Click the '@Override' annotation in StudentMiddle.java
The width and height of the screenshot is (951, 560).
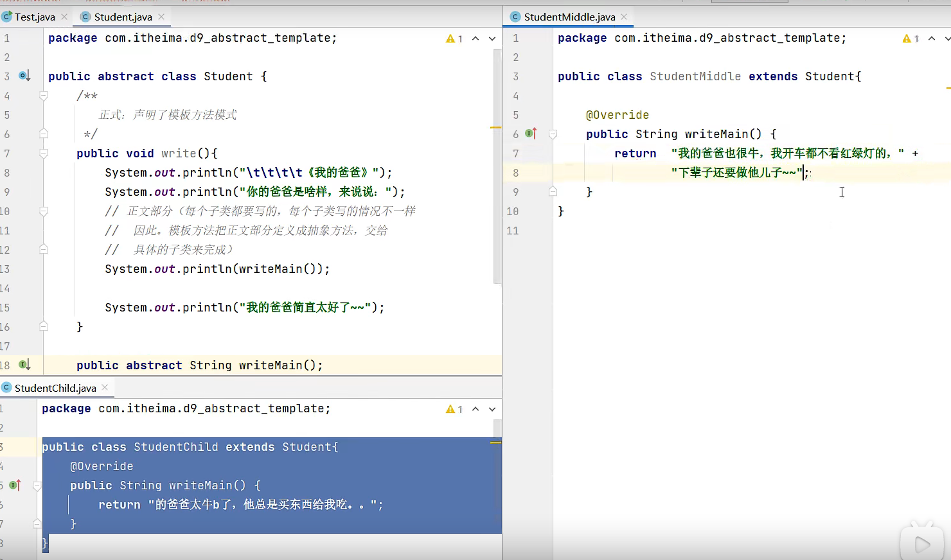[x=618, y=115]
